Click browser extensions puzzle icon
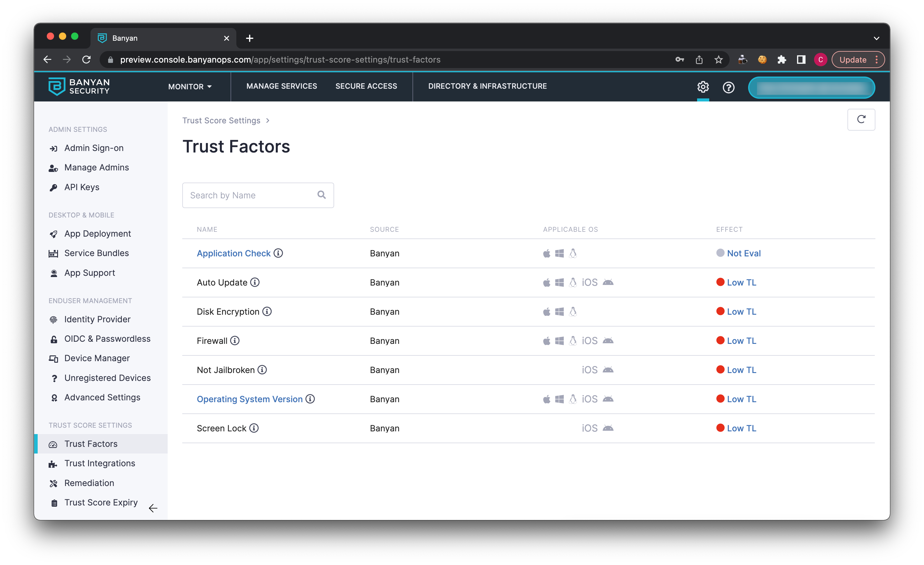 pyautogui.click(x=782, y=60)
